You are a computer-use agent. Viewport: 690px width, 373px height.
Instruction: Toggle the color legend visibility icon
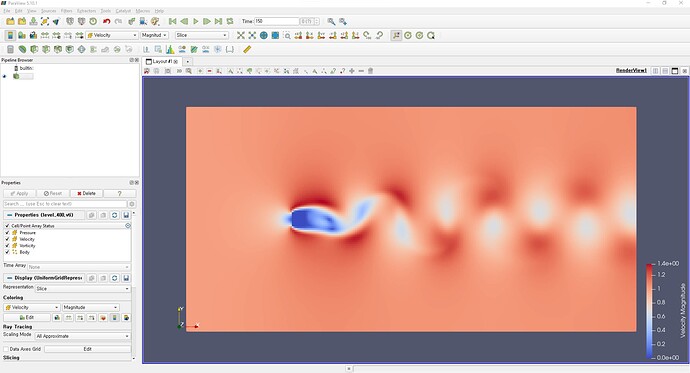click(10, 35)
